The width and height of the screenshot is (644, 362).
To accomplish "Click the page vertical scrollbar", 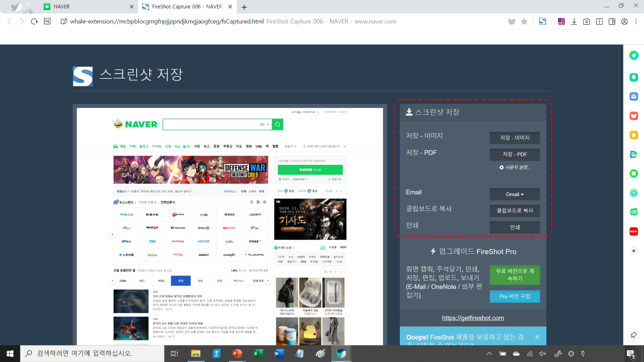I will pos(621,103).
